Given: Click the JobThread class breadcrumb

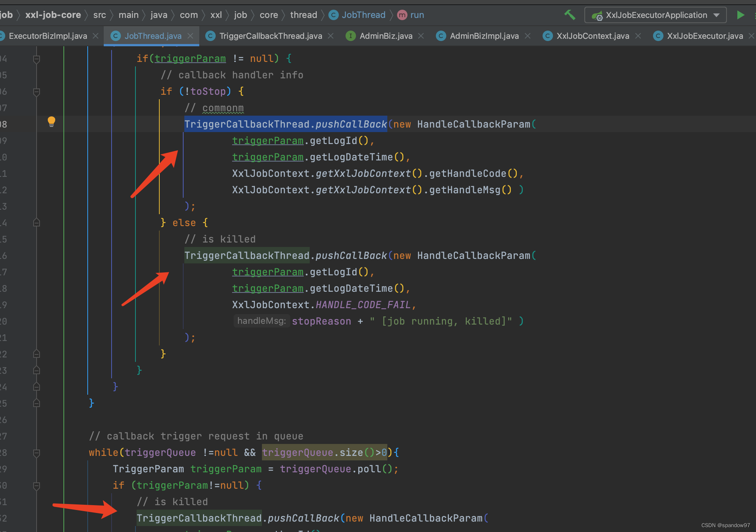Looking at the screenshot, I should (x=363, y=15).
